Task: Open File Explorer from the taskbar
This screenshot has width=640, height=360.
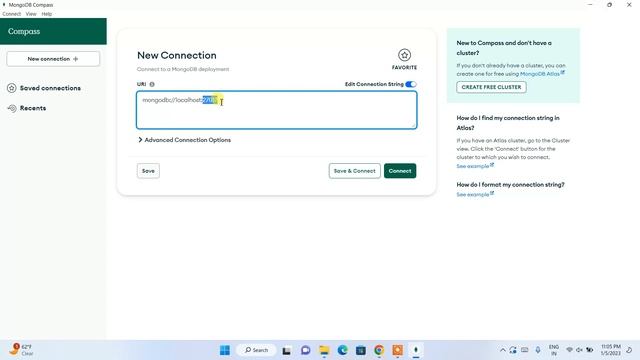Action: (324, 350)
